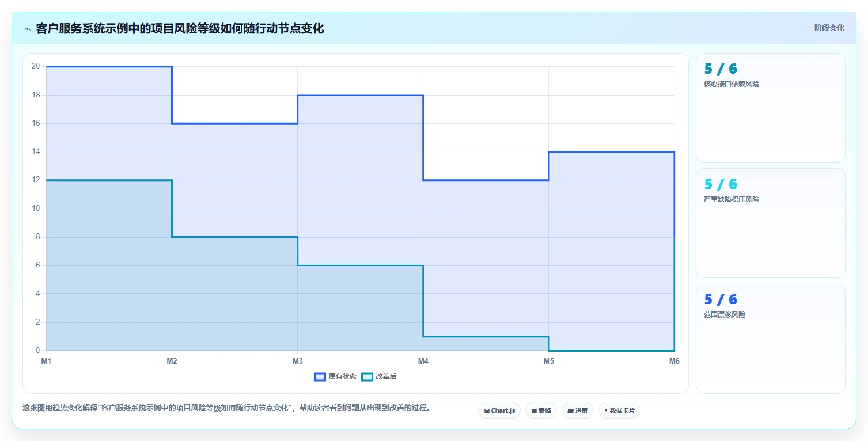Viewport: 868px width, 441px height.
Task: Open the 严重缺陷积压风险 card
Action: tap(771, 223)
